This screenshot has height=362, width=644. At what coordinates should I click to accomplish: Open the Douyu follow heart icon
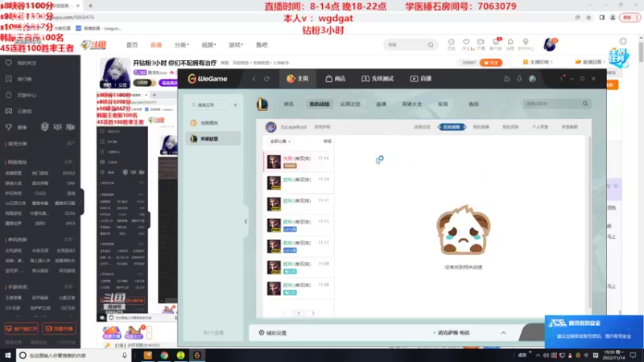(466, 44)
